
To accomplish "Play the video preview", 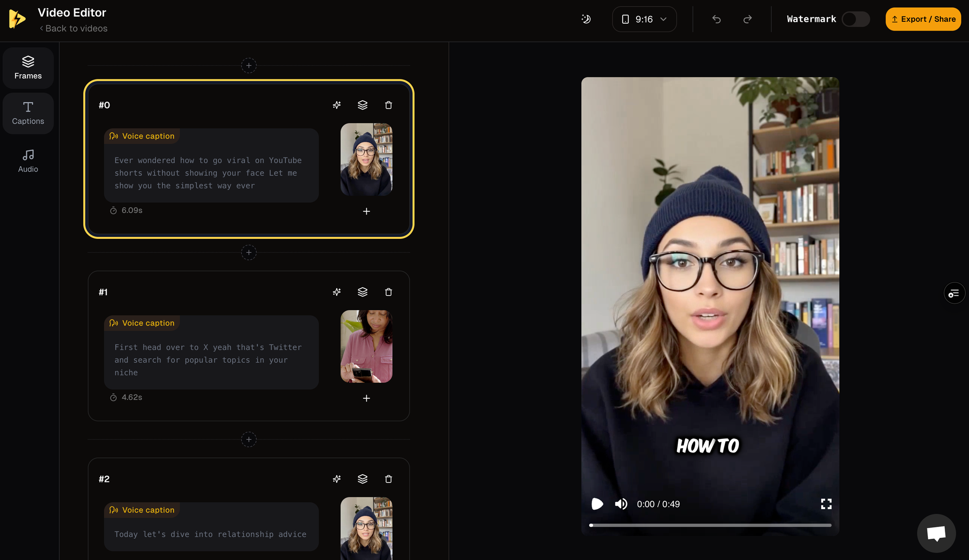I will (x=597, y=504).
